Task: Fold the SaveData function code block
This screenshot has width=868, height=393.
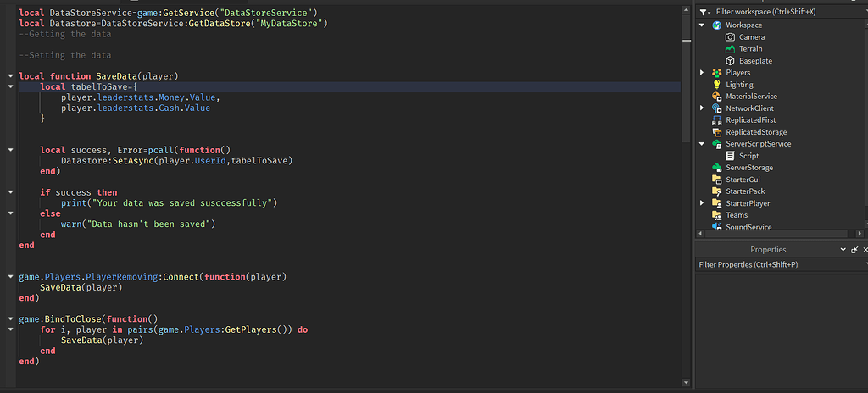Action: [10, 76]
